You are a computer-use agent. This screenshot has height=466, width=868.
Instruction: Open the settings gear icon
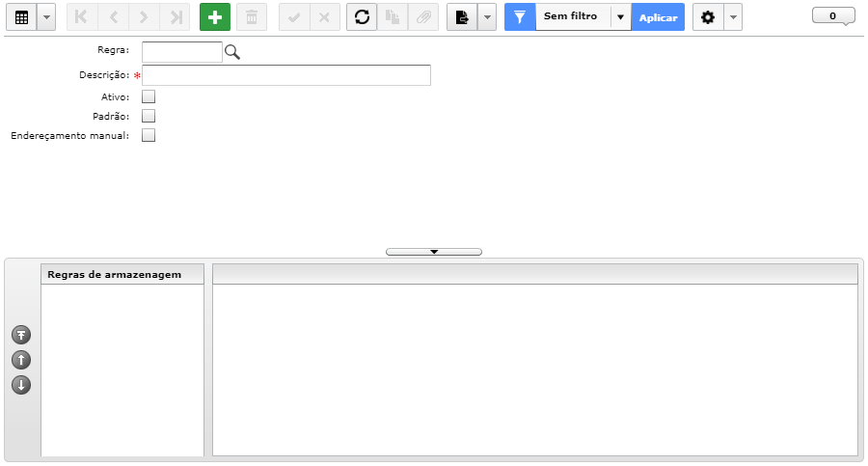[708, 17]
